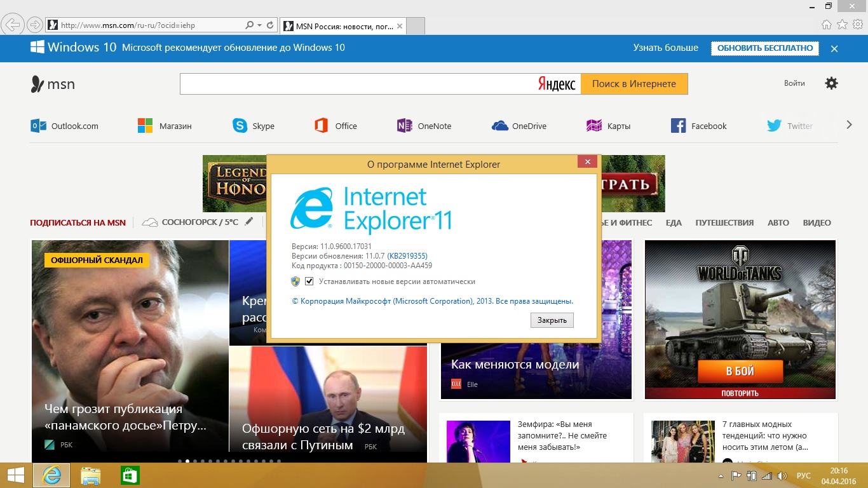Toggle Устанавливать новые версии автоматически checkbox

(x=309, y=281)
